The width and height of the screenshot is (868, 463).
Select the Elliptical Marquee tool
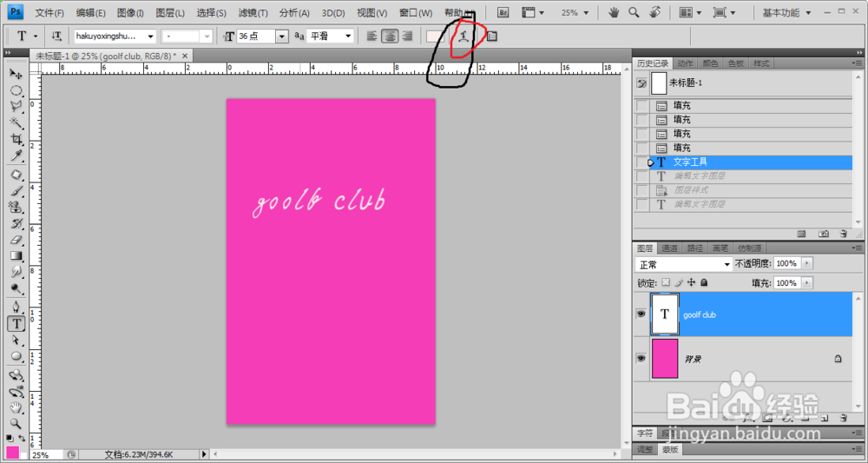(16, 90)
